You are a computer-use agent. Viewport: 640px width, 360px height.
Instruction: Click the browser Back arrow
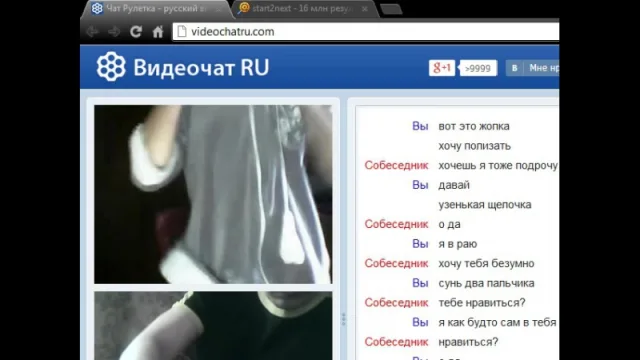tap(93, 31)
